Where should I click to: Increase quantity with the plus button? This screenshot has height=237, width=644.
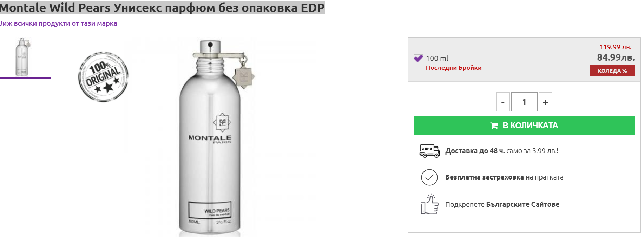(x=545, y=102)
